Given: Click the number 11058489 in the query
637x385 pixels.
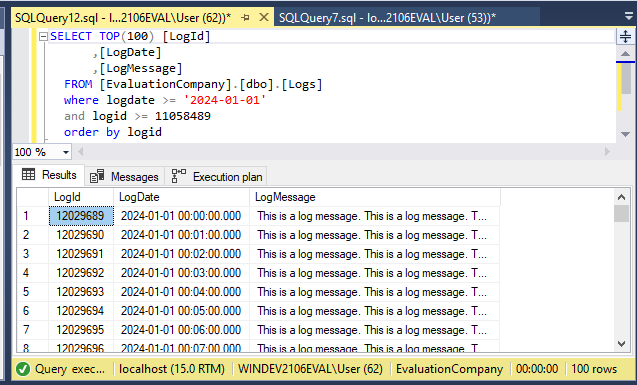Looking at the screenshot, I should (x=183, y=116).
